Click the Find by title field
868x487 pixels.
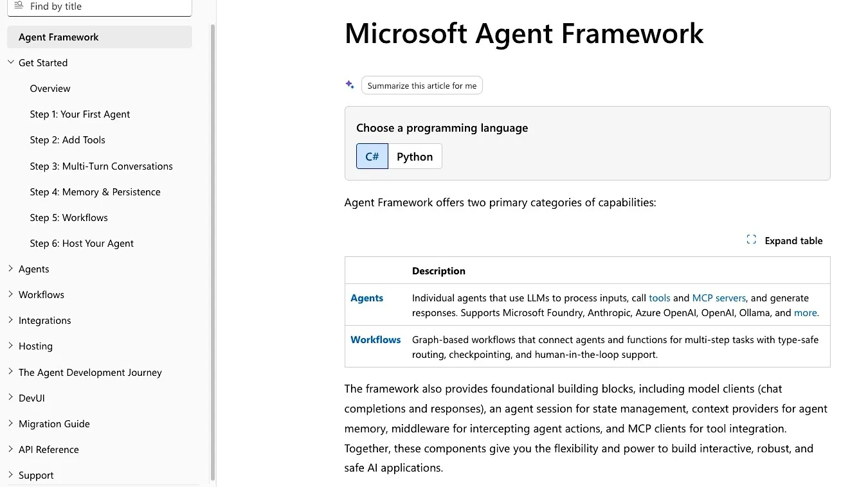pos(100,6)
